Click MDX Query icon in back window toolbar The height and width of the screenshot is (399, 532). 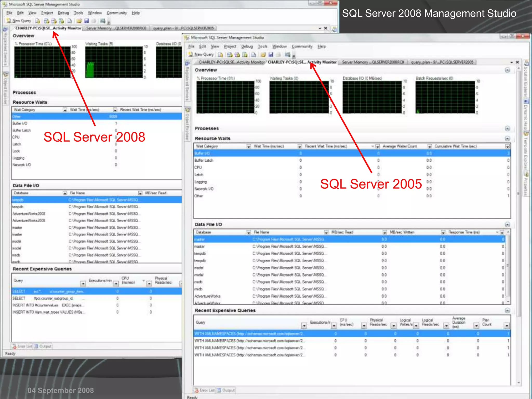point(47,21)
